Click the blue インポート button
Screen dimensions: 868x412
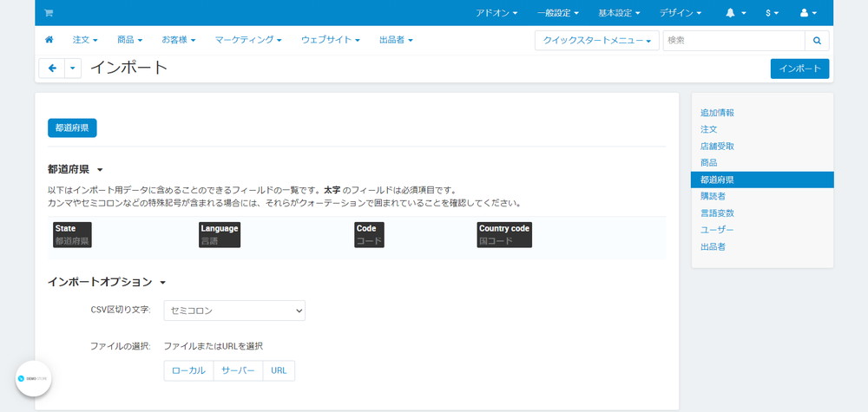coord(799,69)
